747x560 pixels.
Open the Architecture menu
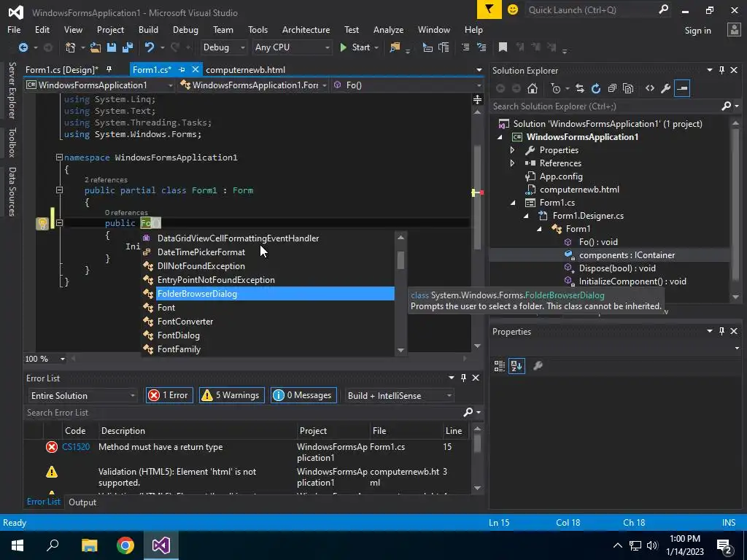pyautogui.click(x=306, y=29)
